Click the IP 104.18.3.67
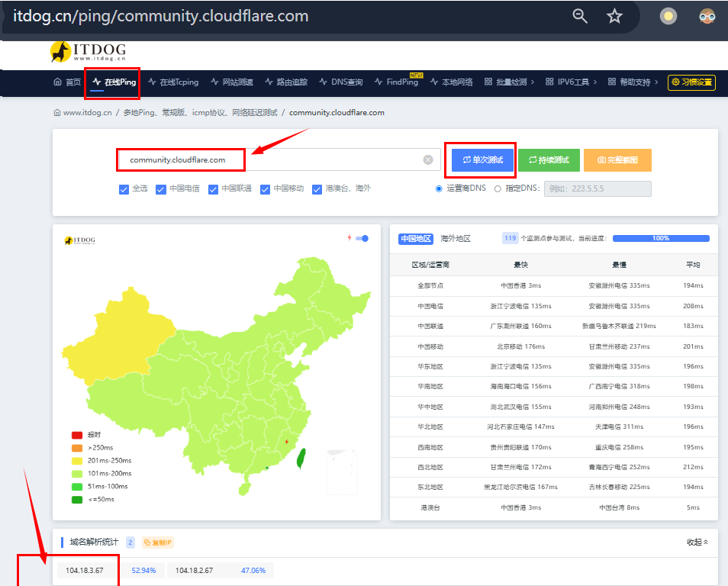Viewport: 728px width, 586px height. tap(85, 570)
